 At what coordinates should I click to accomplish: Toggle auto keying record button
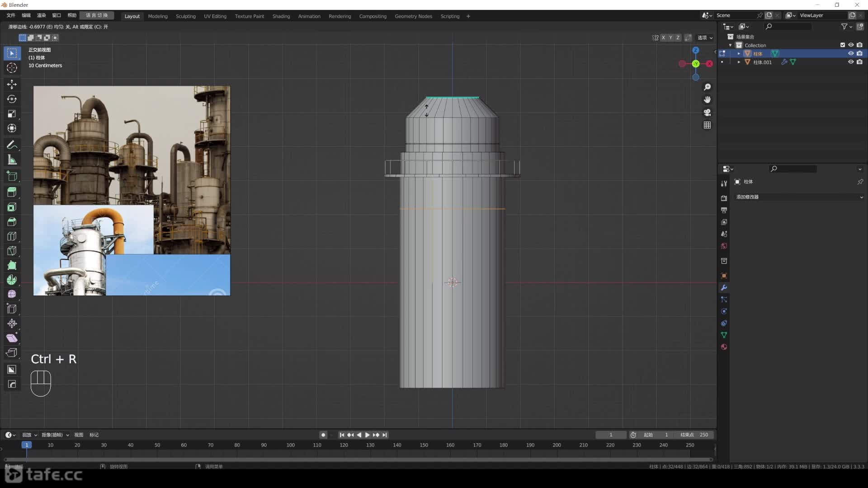(x=323, y=435)
